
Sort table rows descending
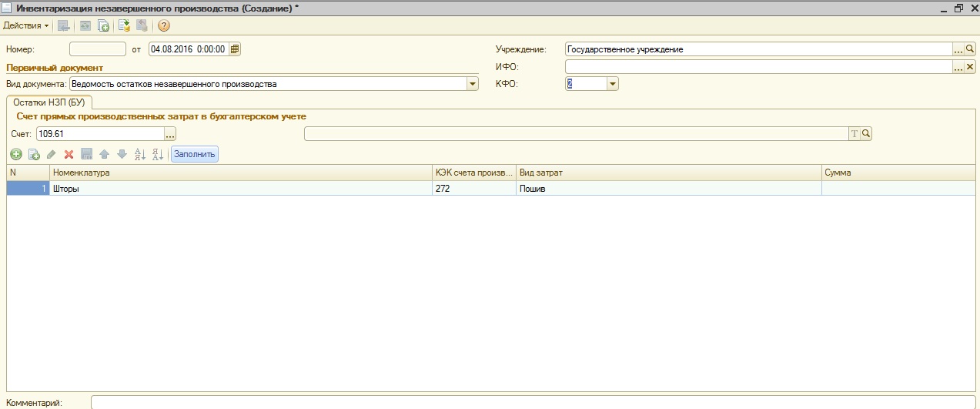coord(157,155)
